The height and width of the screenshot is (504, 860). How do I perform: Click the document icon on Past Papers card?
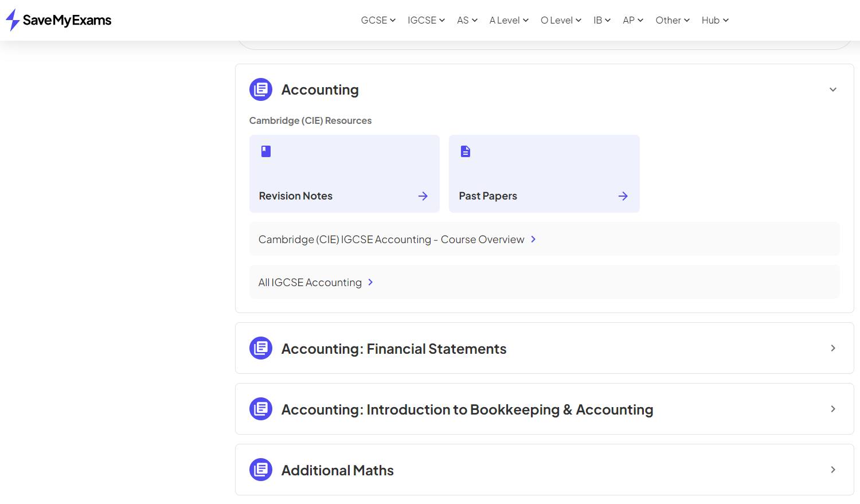pyautogui.click(x=466, y=151)
